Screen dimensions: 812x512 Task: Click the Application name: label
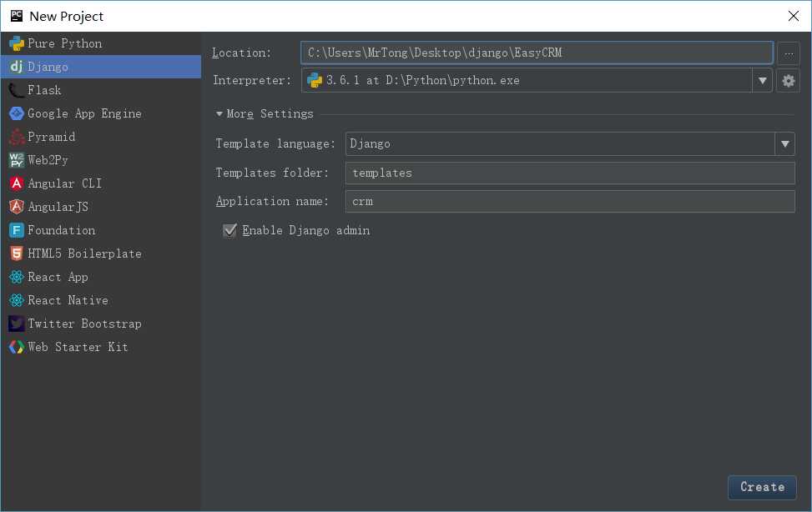tap(272, 201)
